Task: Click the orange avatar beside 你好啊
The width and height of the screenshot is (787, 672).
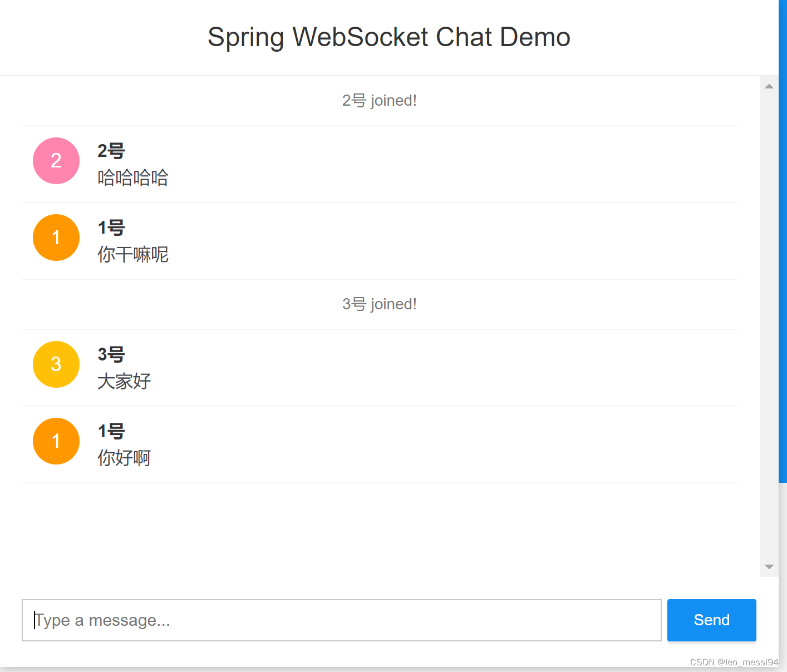Action: coord(56,441)
